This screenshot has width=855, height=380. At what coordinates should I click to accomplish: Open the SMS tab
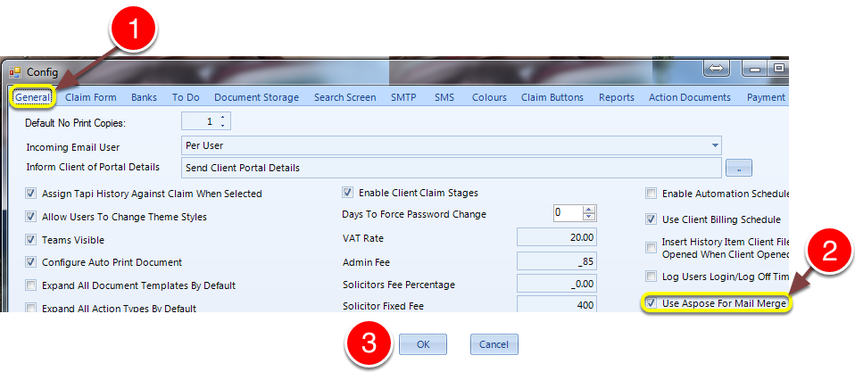(444, 98)
